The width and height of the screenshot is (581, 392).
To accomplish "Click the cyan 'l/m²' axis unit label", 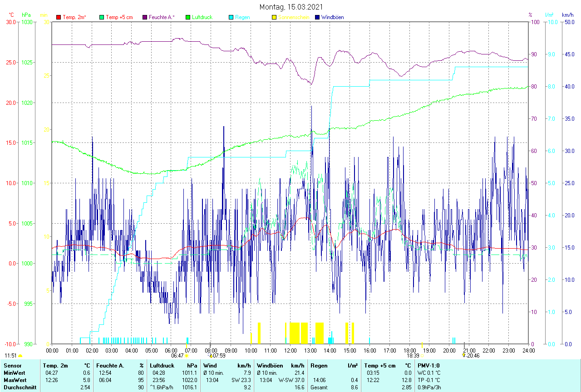I will coord(550,15).
